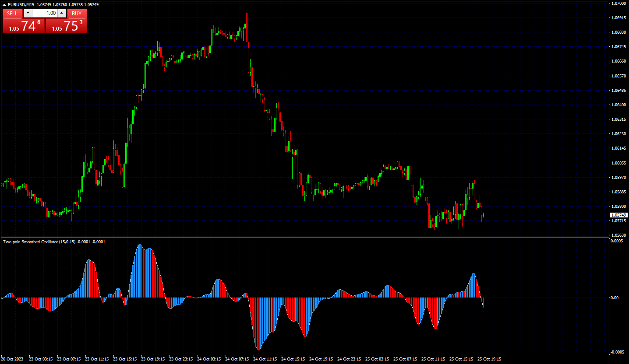The image size is (629, 364).
Task: Click the 1.06915 price axis label
Action: tap(618, 18)
